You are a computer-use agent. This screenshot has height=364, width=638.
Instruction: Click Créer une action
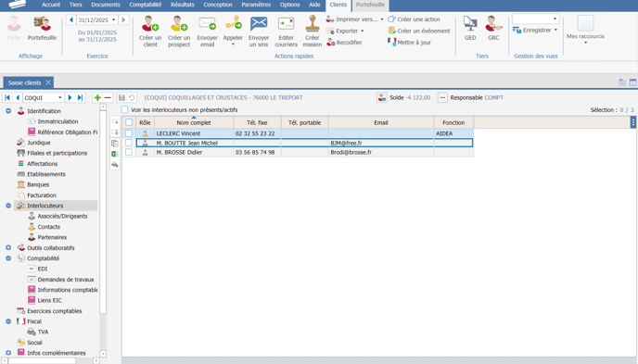(414, 19)
